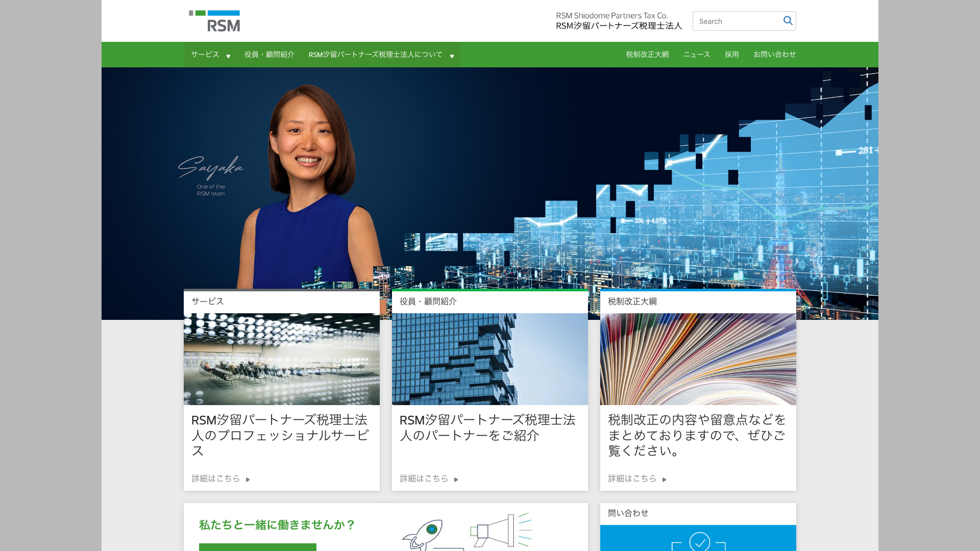Go to ニュース page
This screenshot has height=551, width=980.
(697, 55)
